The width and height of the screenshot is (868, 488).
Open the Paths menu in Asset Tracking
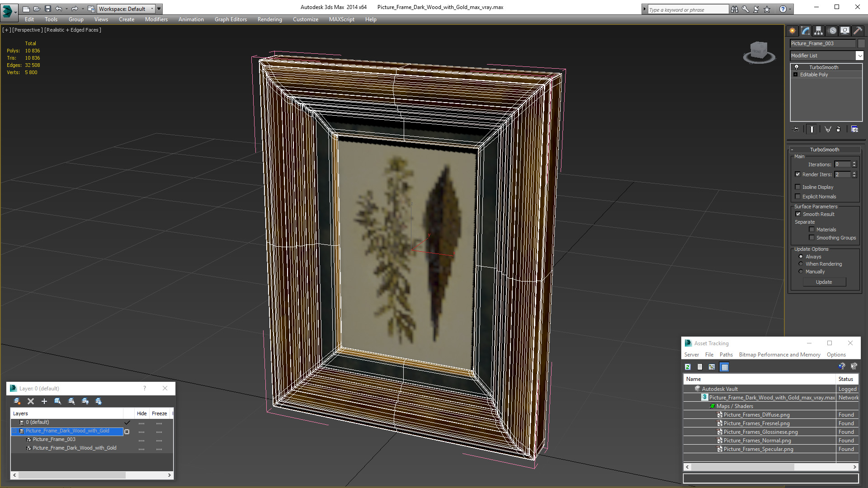tap(726, 355)
